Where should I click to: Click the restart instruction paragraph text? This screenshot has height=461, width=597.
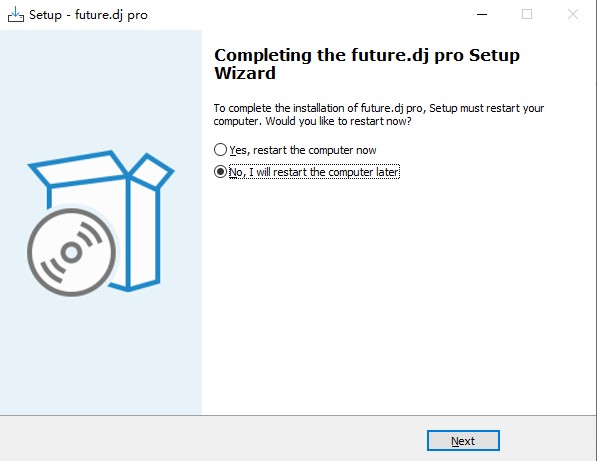pos(378,115)
